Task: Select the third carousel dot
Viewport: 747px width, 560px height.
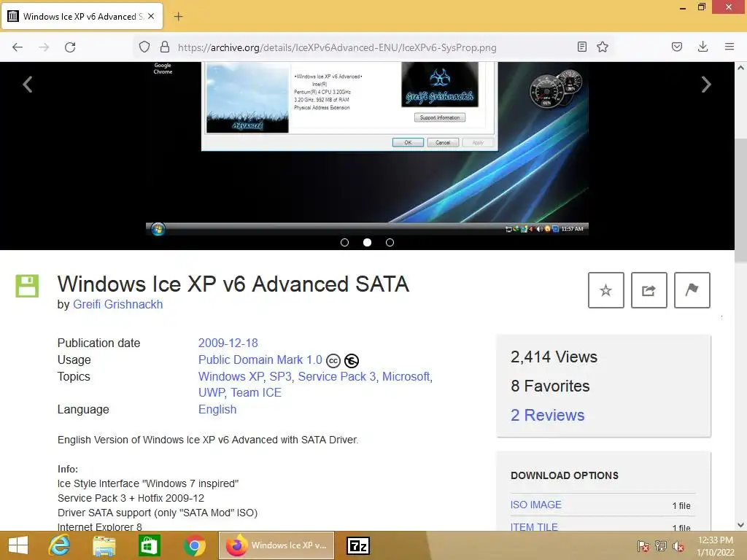Action: pos(390,242)
